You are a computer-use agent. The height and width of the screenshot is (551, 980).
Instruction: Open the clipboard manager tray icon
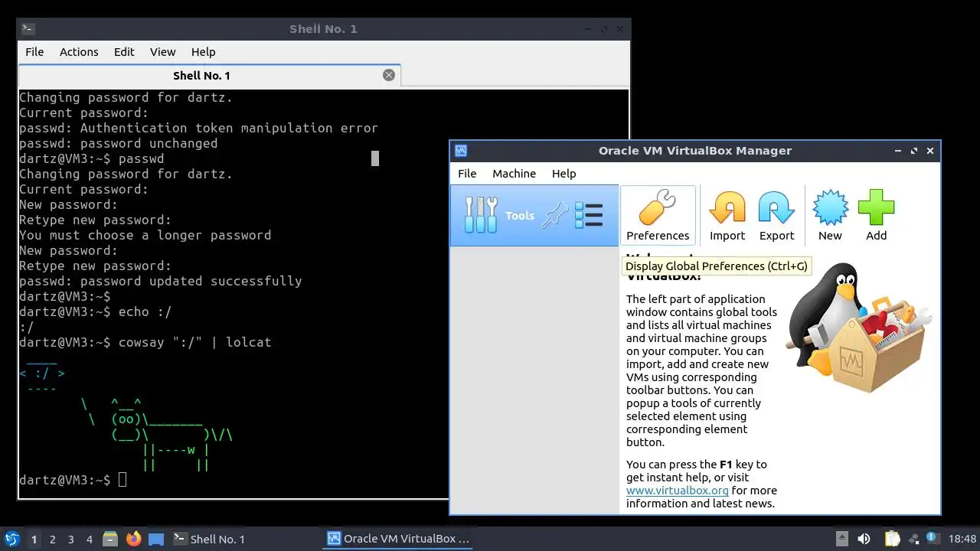(891, 539)
